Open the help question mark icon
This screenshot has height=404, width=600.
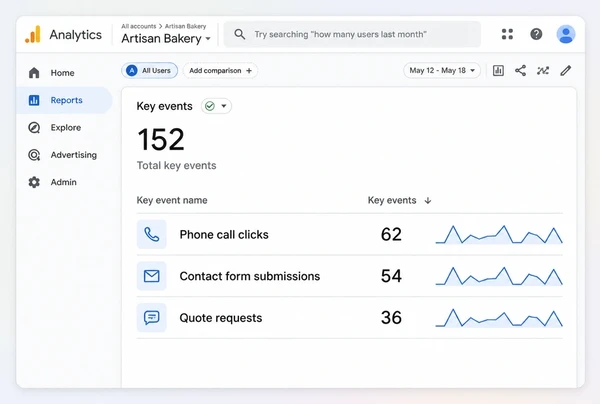(x=536, y=34)
